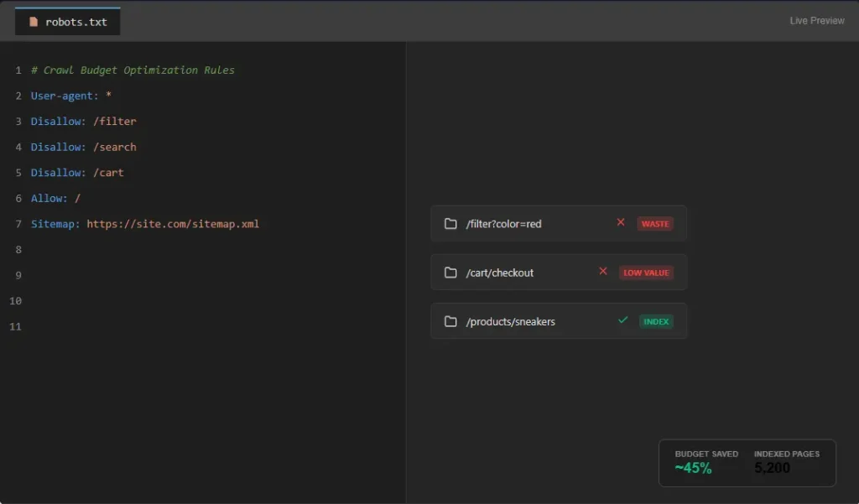
Task: Click line number 7 in gutter
Action: click(x=18, y=224)
